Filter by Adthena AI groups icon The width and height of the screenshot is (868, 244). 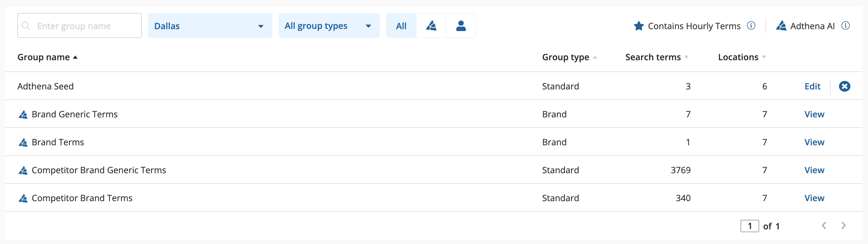pos(431,25)
